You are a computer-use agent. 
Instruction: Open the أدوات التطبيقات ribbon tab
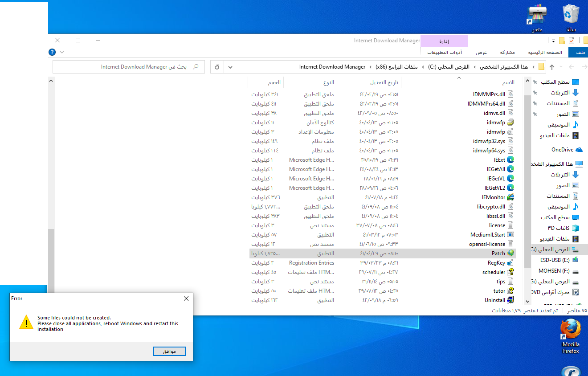445,53
